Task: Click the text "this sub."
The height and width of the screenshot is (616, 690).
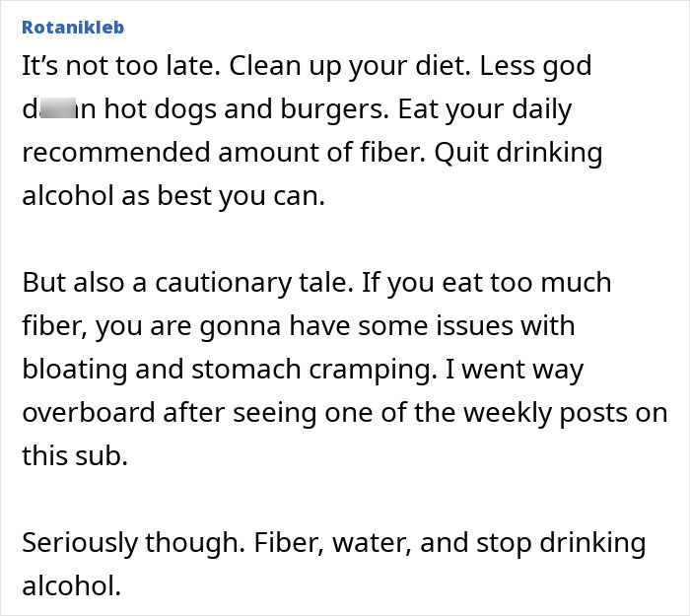Action: point(75,456)
